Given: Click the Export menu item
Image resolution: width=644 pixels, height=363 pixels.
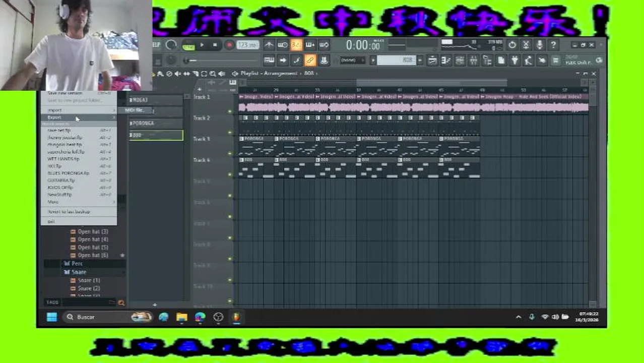Looking at the screenshot, I should pyautogui.click(x=79, y=117).
